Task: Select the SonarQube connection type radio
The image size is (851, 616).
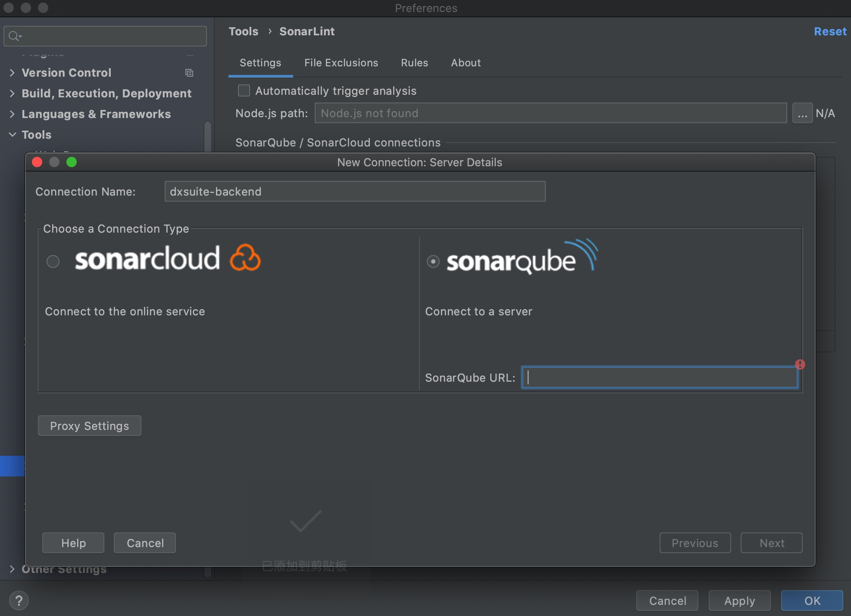Action: click(433, 261)
